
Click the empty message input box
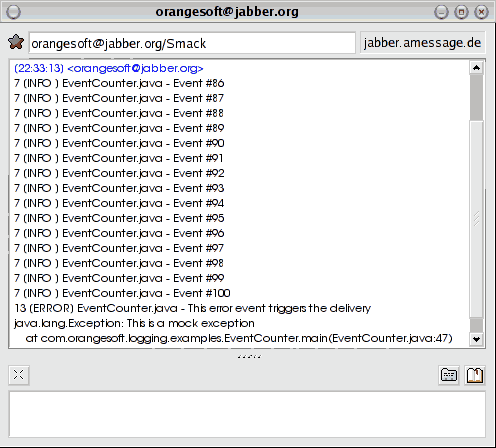coord(247,414)
